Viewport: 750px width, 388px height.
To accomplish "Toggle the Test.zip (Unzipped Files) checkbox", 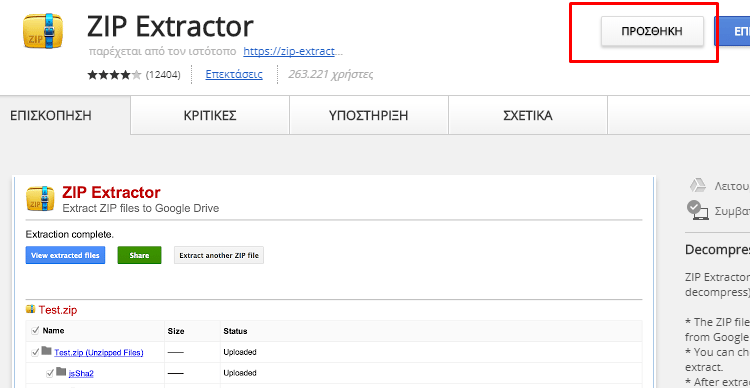I will [35, 352].
